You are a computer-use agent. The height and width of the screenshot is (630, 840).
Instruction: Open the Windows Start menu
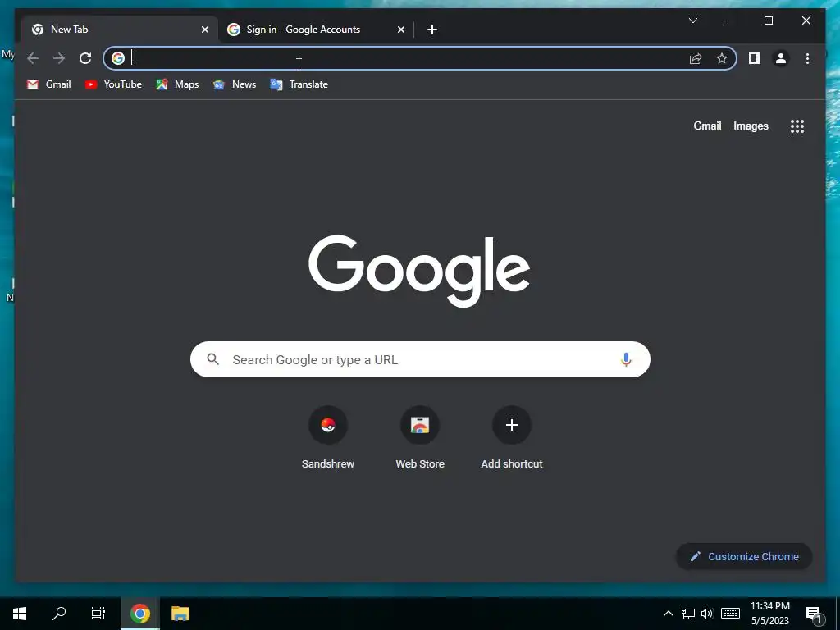(20, 614)
